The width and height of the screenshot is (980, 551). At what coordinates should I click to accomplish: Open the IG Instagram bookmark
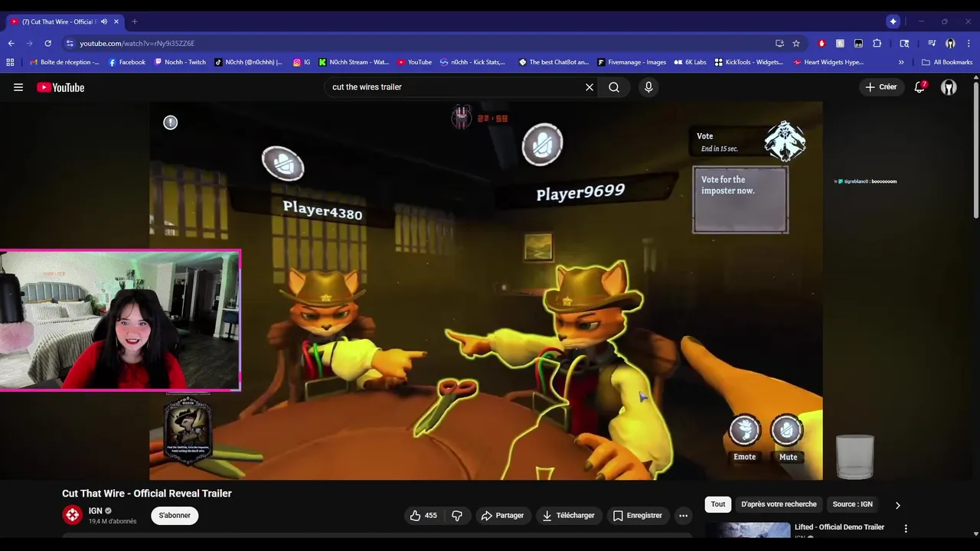point(302,62)
